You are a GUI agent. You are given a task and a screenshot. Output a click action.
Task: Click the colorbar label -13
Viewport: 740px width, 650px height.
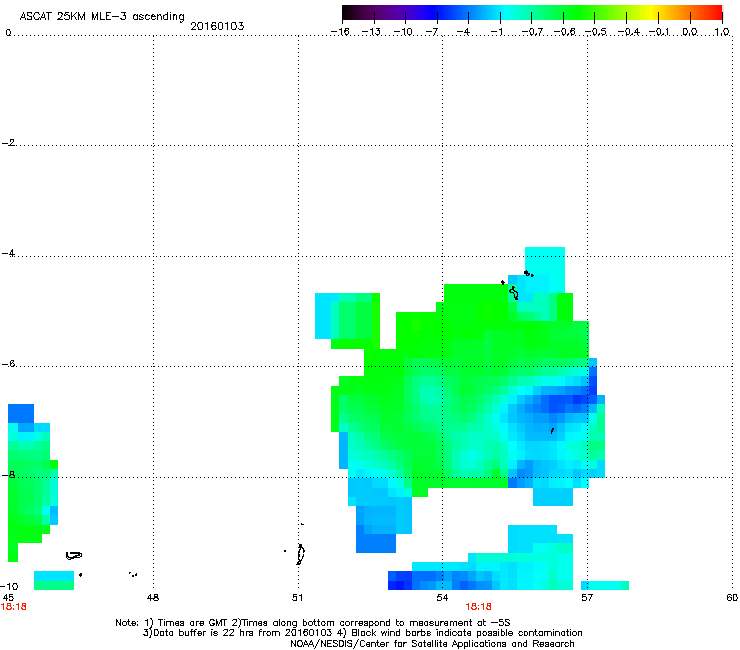point(371,32)
